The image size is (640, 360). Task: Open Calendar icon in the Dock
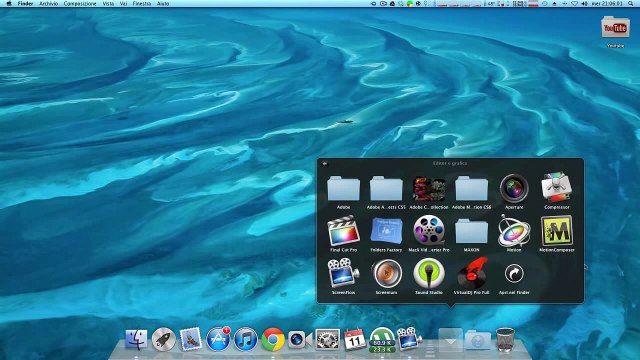(355, 339)
